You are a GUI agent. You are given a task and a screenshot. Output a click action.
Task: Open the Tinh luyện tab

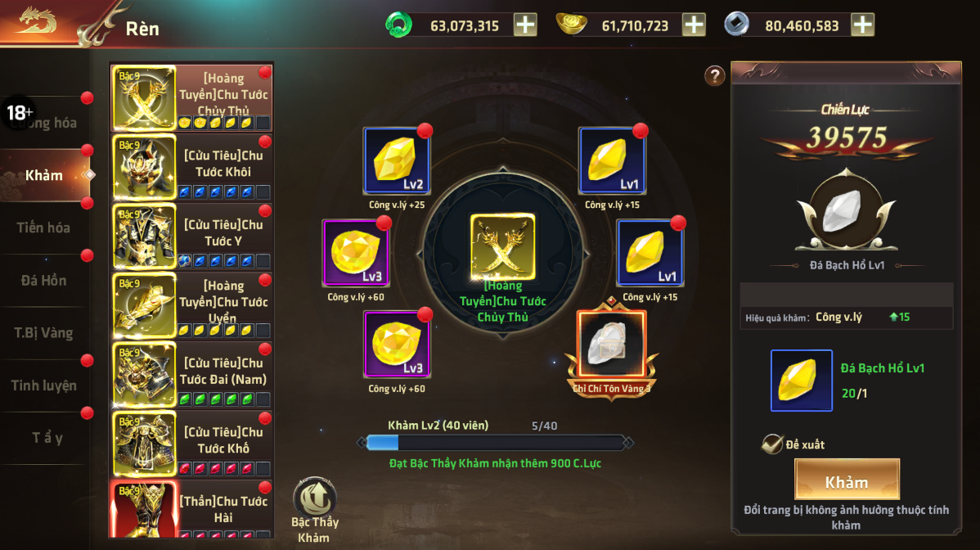point(43,385)
